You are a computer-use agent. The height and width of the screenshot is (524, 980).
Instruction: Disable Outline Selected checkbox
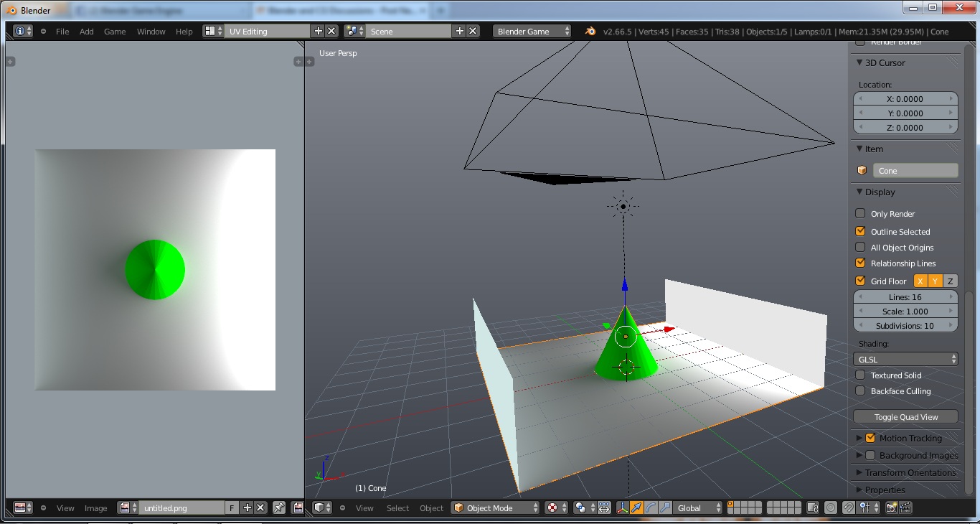pos(860,231)
